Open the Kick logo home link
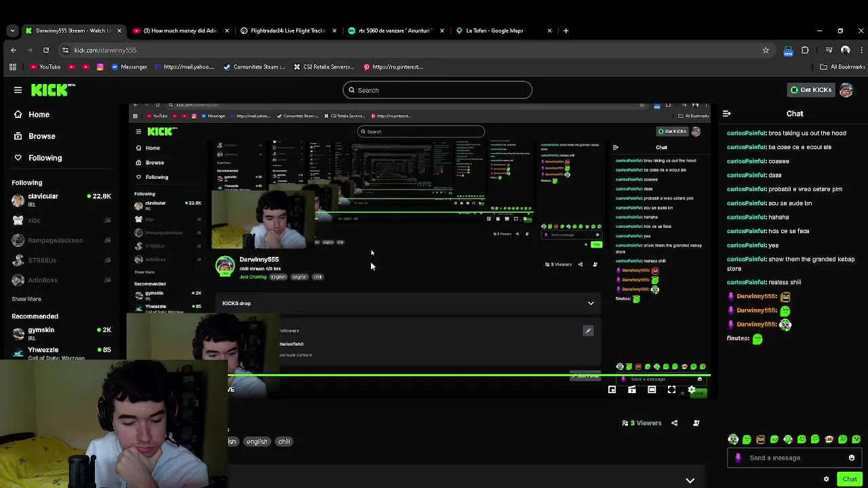868x488 pixels. point(53,90)
